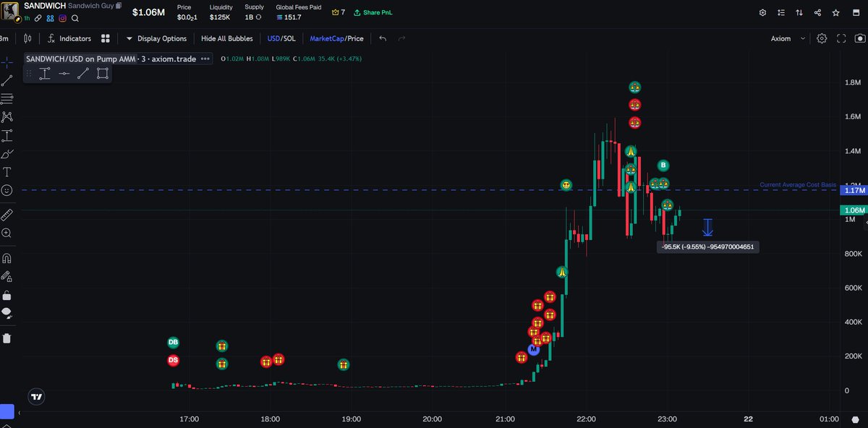Toggle stay in drawing mode
The width and height of the screenshot is (868, 428).
[x=7, y=276]
